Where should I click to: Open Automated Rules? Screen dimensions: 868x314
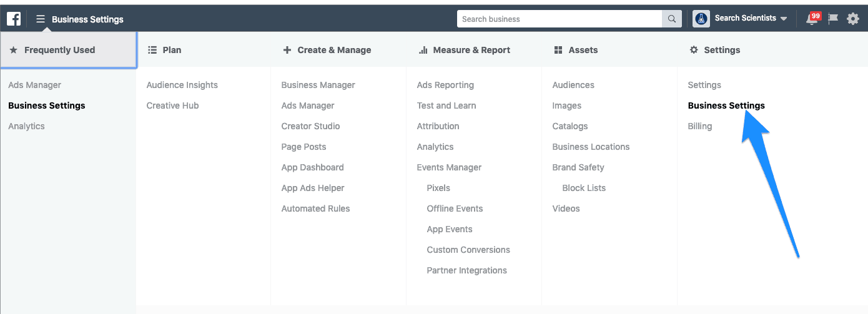(315, 209)
